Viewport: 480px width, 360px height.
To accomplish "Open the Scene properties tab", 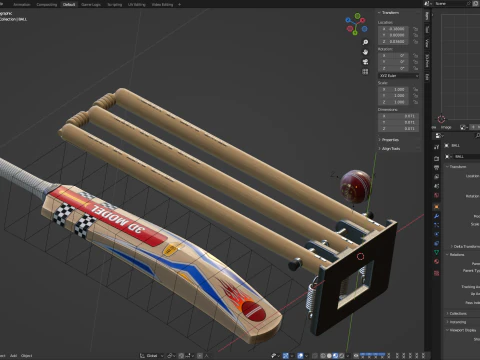I will pos(436,186).
